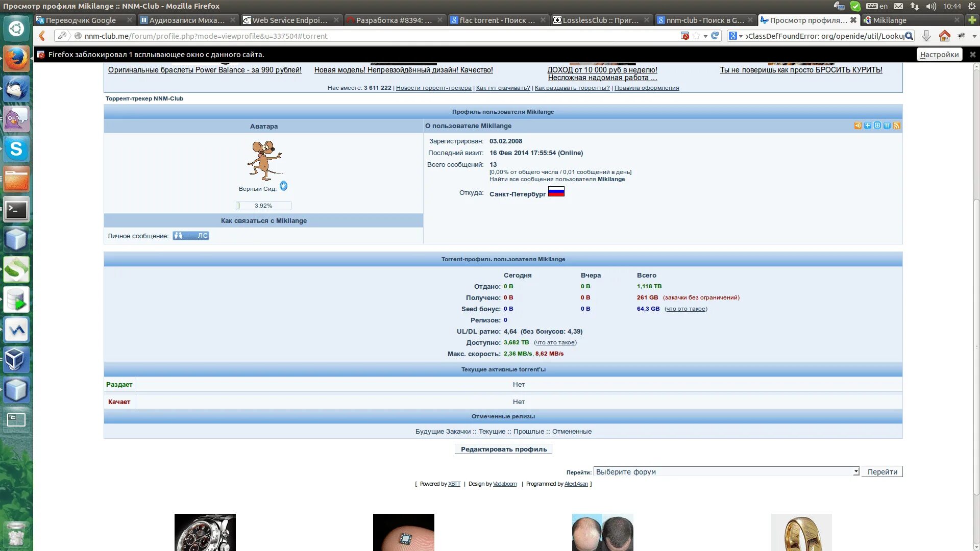Click the 3.92% progress bar under avatar
980x551 pixels.
tap(263, 206)
